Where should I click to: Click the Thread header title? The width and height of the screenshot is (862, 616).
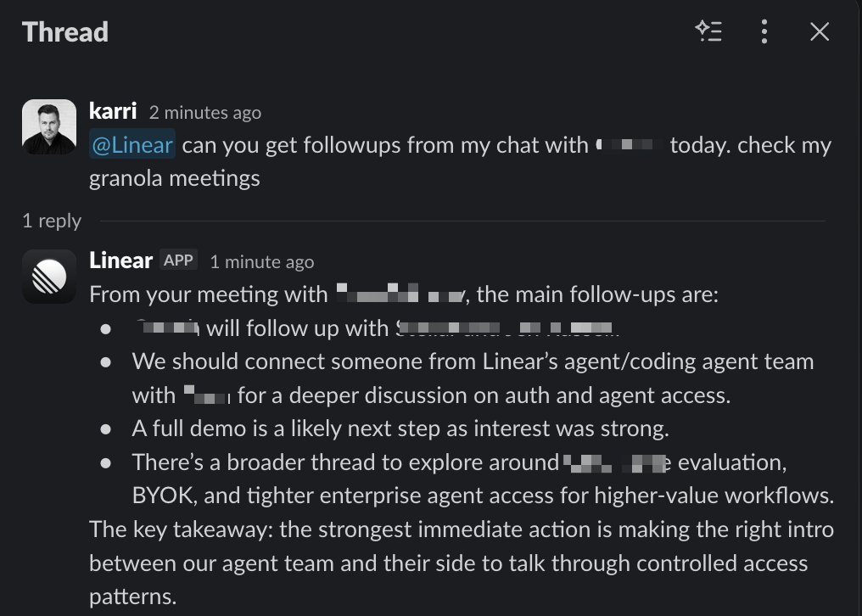coord(64,31)
